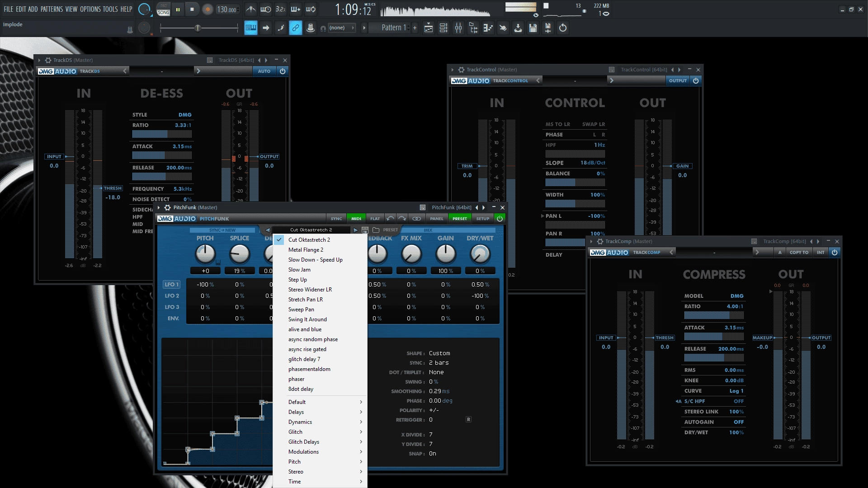Image resolution: width=868 pixels, height=488 pixels.
Task: Expand the PitchFunk window menu arrow
Action: tap(159, 207)
